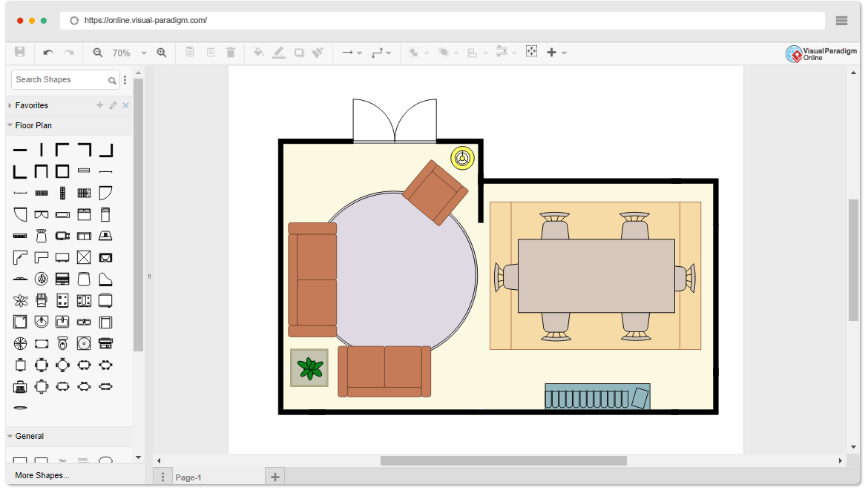Select the double door on canvas

[395, 121]
